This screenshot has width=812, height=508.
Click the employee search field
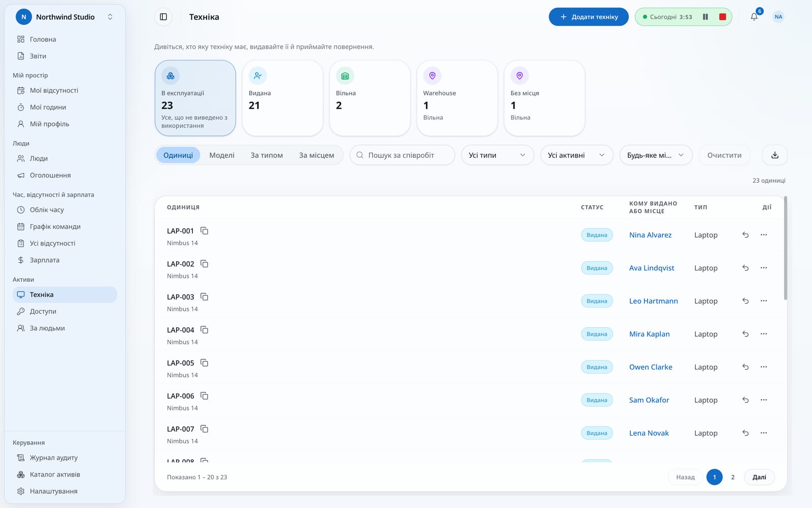tap(402, 155)
